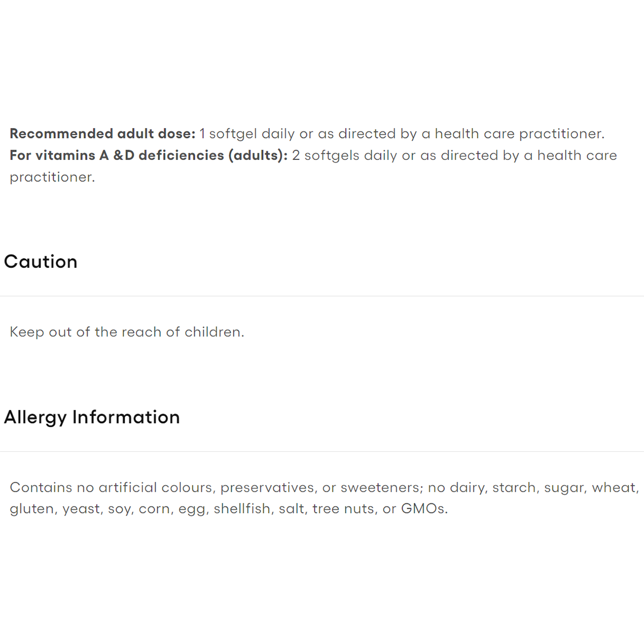Click the lone word "practitioner." on its own line
Screen dimensions: 644x644
click(x=52, y=177)
